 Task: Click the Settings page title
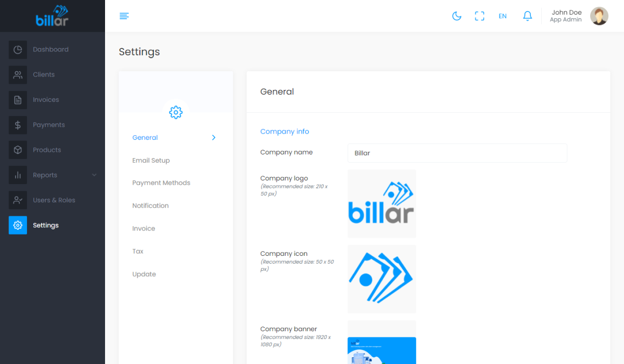(139, 51)
